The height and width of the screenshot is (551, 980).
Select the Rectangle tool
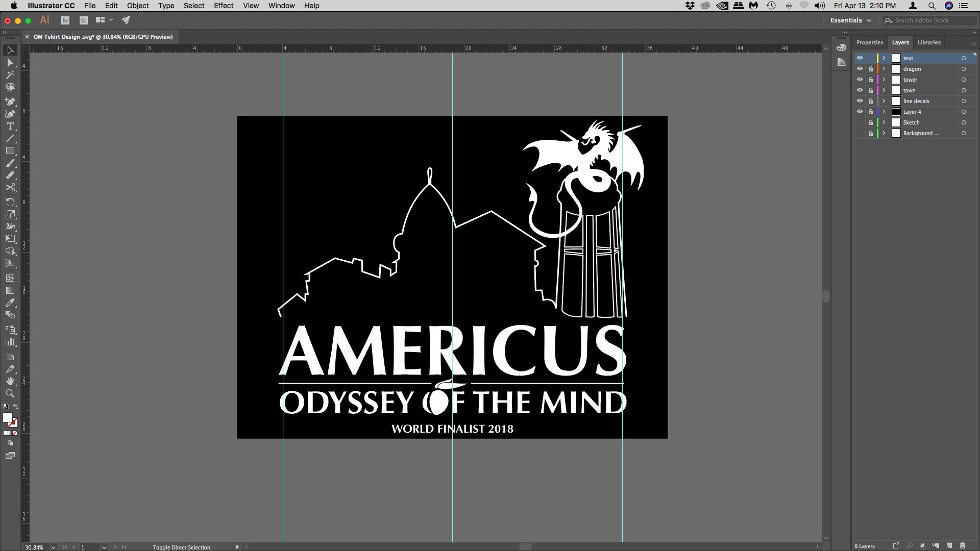pyautogui.click(x=10, y=151)
